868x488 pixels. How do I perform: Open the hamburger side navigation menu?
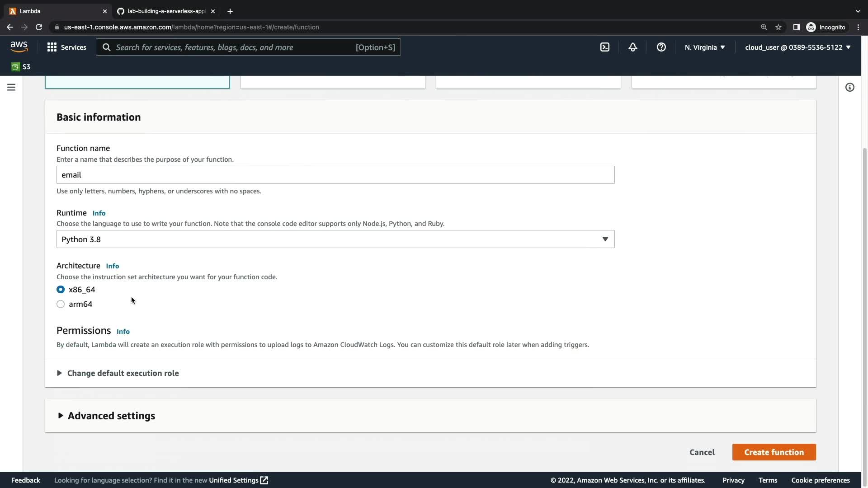11,87
